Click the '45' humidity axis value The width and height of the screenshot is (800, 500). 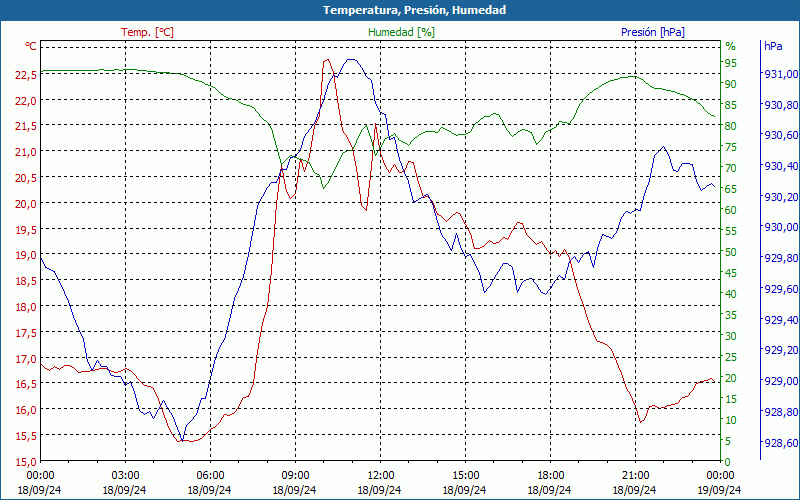pyautogui.click(x=731, y=273)
